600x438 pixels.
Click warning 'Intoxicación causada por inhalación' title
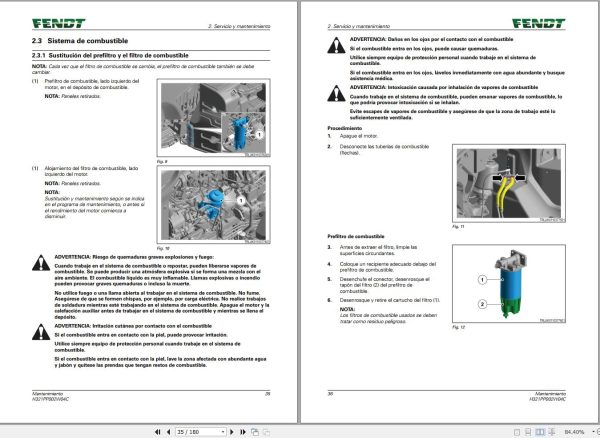(444, 87)
